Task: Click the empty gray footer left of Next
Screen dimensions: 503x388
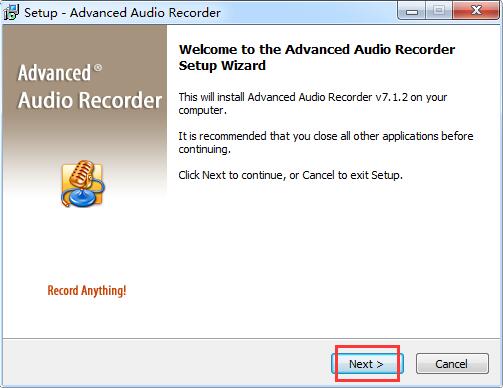Action: (x=167, y=363)
